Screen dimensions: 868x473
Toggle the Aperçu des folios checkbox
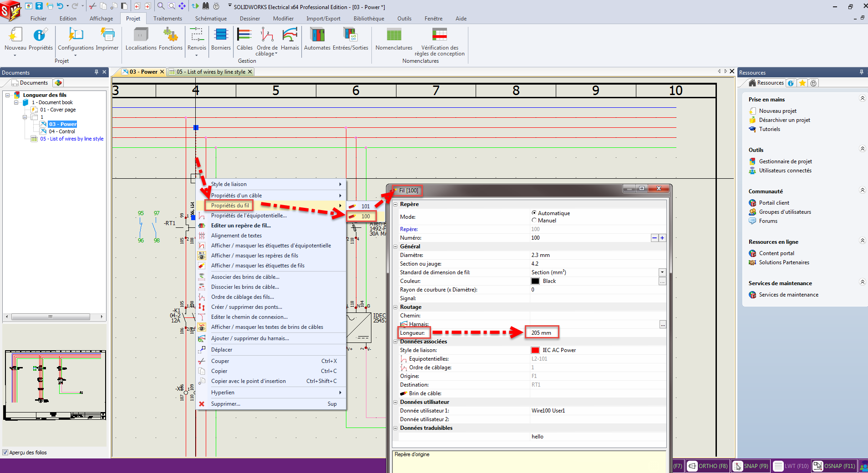point(5,453)
